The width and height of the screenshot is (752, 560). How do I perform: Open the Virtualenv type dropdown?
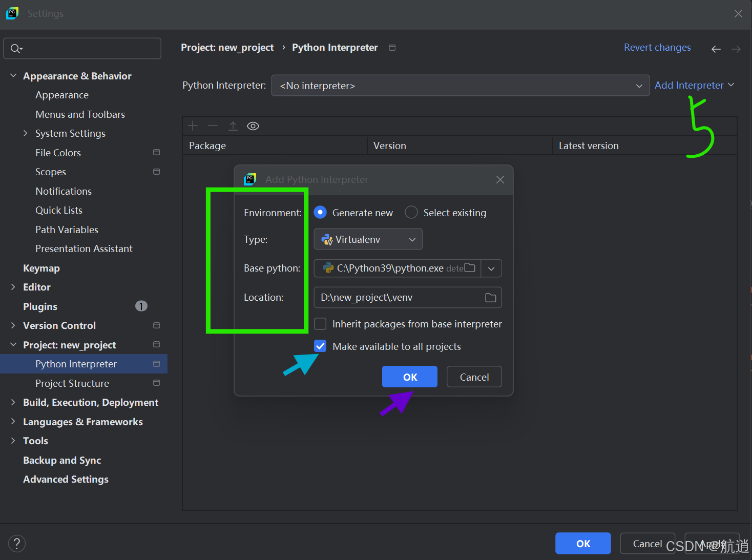(x=368, y=239)
